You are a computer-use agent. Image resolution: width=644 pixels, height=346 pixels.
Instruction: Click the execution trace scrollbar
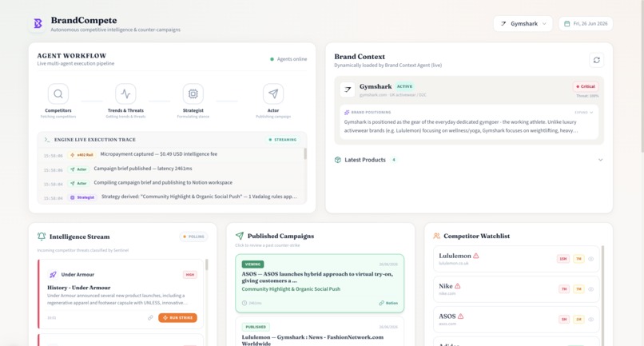pyautogui.click(x=304, y=154)
